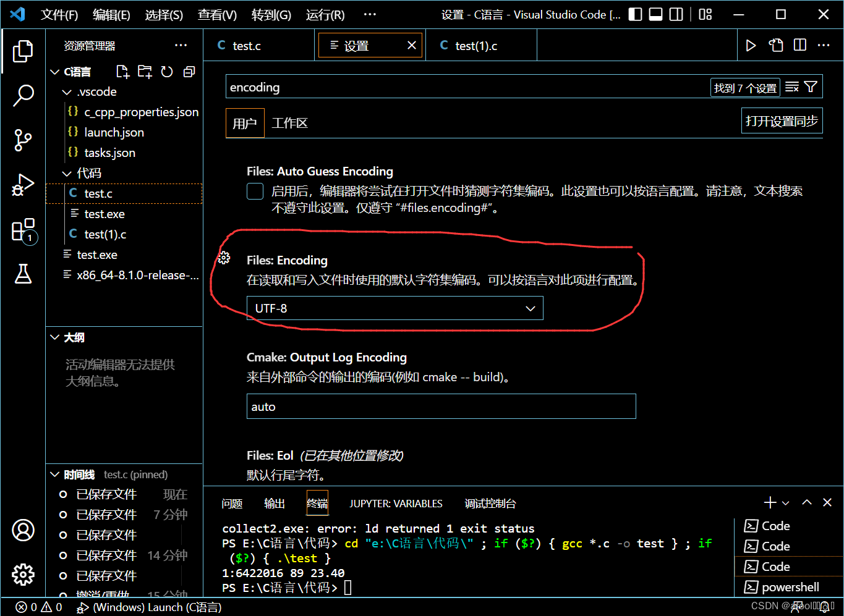Switch to the test.c editor tab
Viewport: 844px width, 616px height.
pos(258,46)
